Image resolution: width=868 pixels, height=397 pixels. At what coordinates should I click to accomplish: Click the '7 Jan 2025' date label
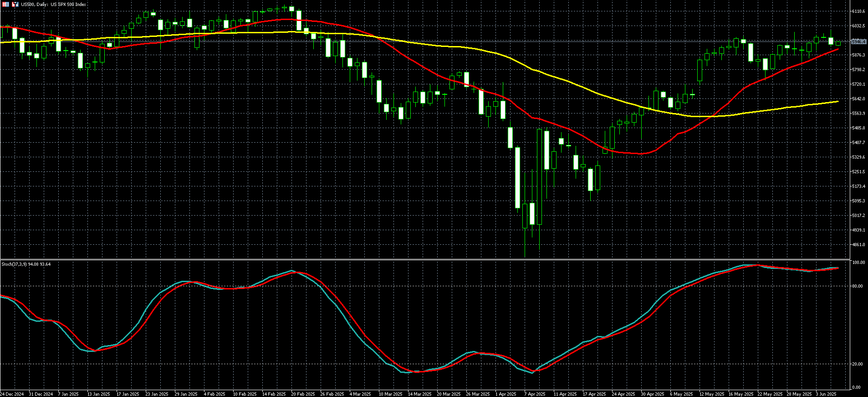click(x=68, y=394)
